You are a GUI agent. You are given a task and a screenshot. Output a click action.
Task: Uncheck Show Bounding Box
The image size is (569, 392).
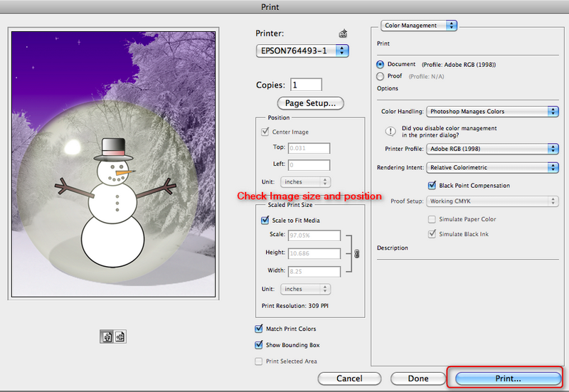click(x=259, y=345)
